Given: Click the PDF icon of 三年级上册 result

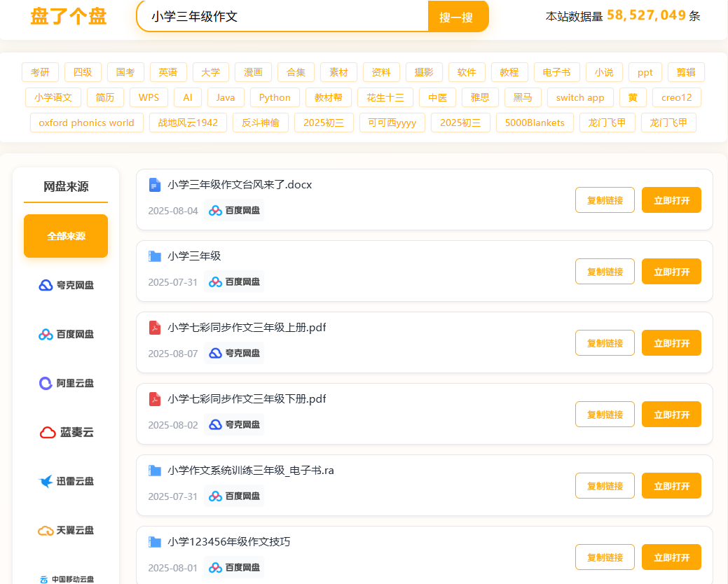Looking at the screenshot, I should click(154, 327).
